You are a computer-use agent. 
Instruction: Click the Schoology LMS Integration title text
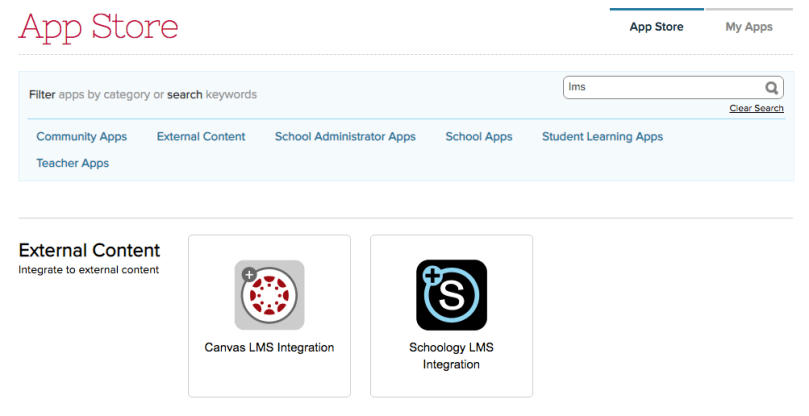(x=451, y=356)
